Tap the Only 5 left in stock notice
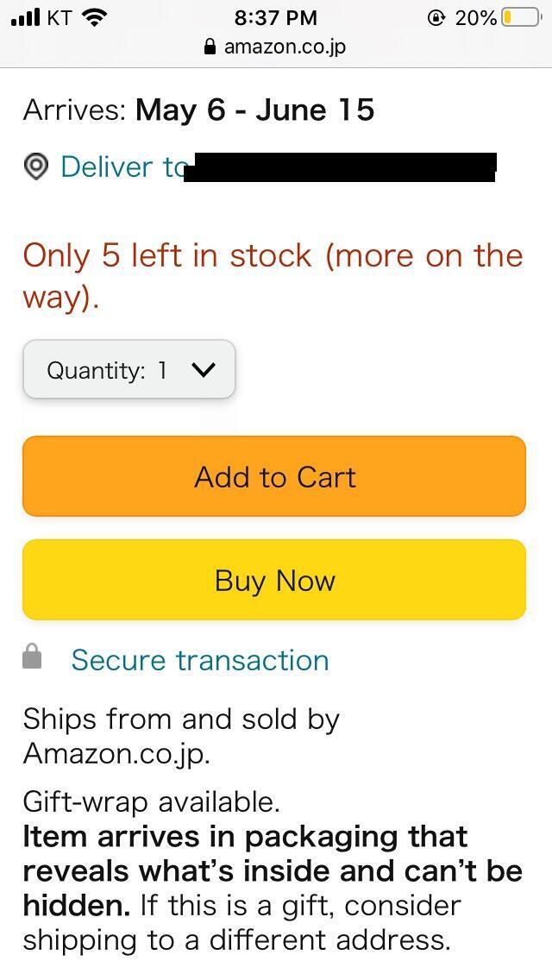Screen dimensions: 552x980 point(273,275)
